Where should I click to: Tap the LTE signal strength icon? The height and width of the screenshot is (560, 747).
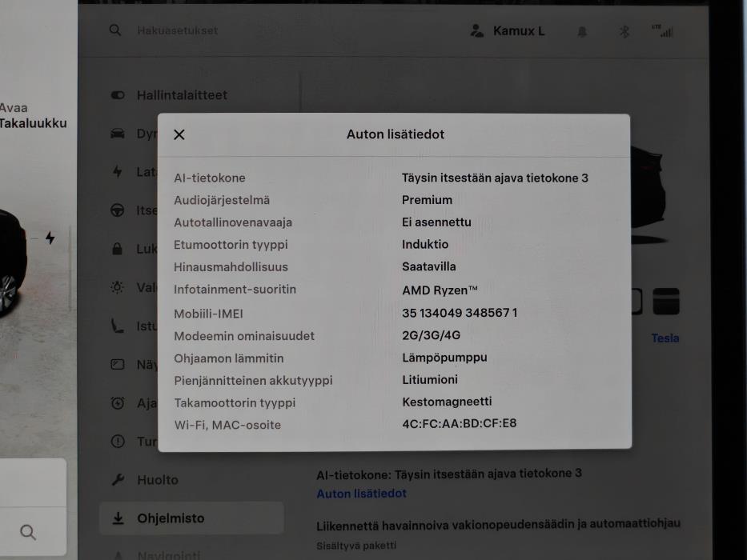663,31
